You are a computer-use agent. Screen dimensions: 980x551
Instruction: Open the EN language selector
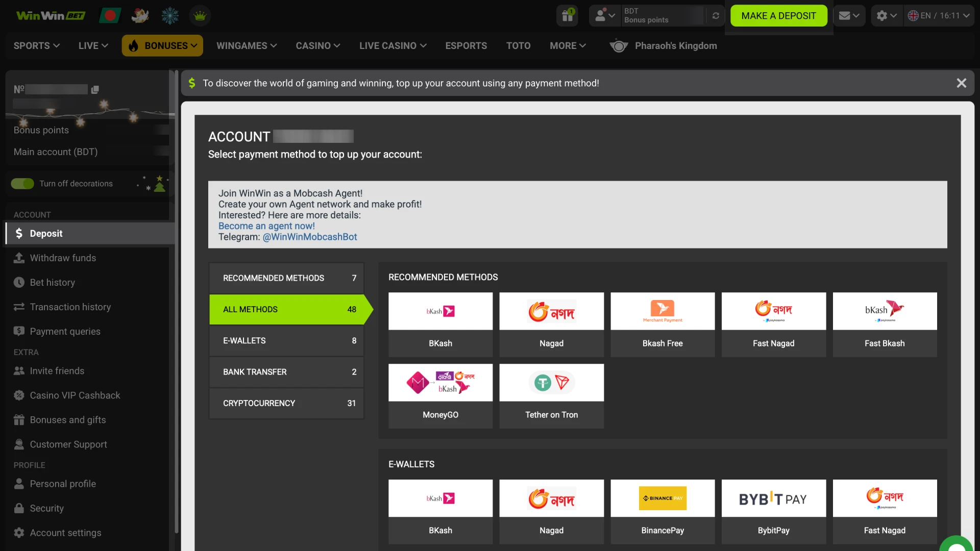click(939, 15)
